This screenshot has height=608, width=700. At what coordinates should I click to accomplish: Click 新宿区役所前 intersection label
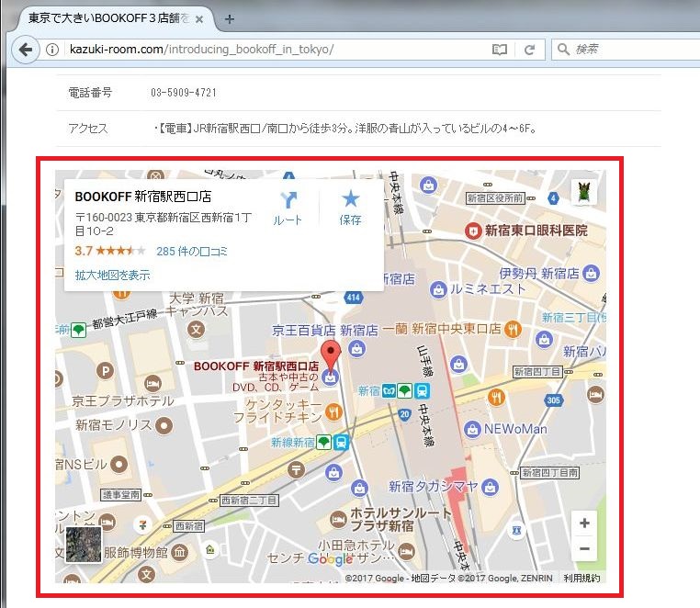(494, 197)
